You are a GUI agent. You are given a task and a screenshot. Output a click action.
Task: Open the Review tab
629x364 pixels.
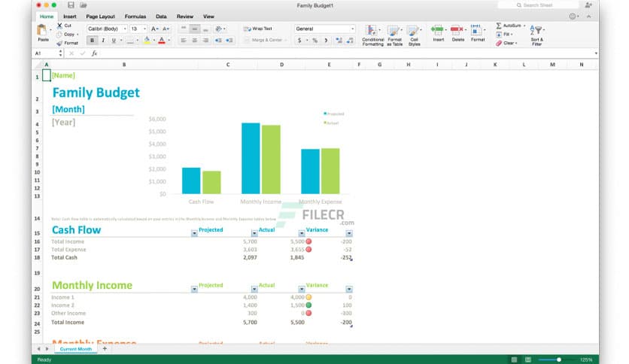pyautogui.click(x=185, y=17)
